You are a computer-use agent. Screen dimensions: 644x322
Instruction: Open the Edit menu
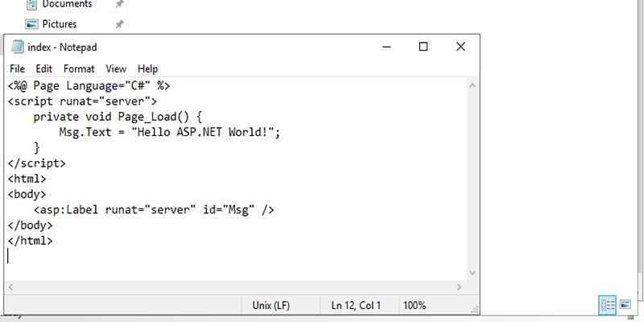click(43, 69)
